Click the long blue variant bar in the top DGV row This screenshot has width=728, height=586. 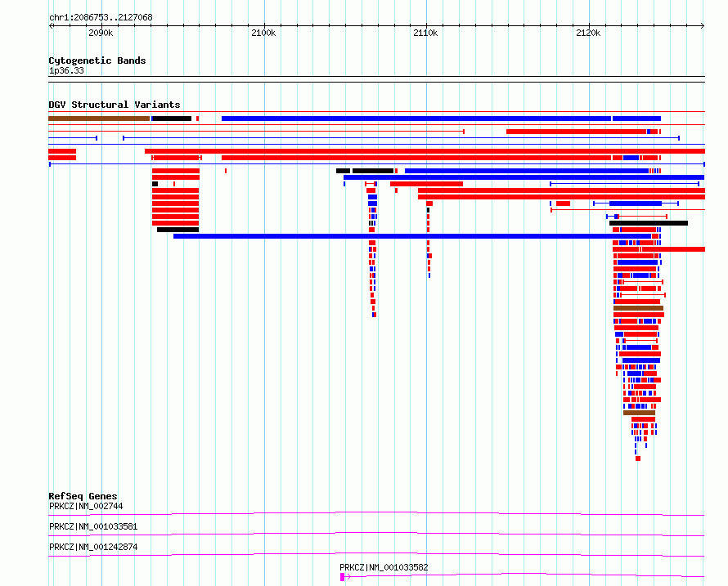[416, 119]
